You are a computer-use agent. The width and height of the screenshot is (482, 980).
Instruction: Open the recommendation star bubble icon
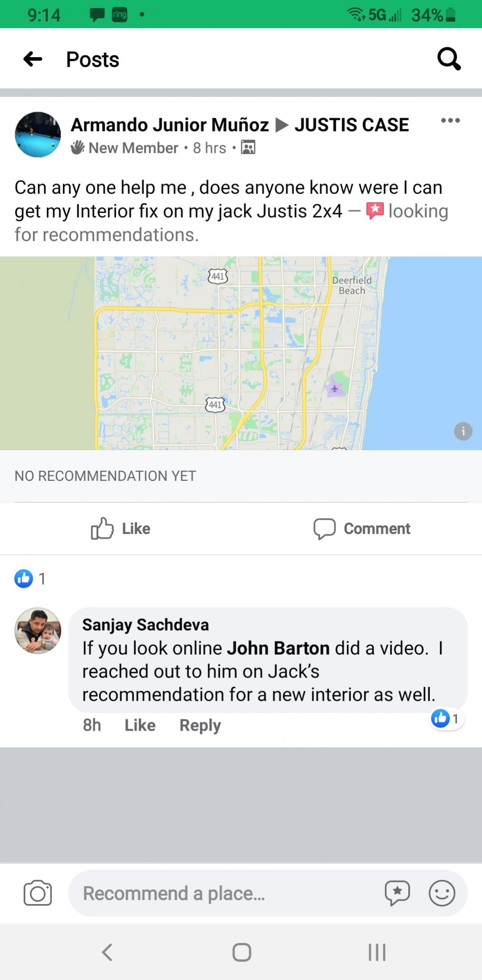[x=397, y=893]
